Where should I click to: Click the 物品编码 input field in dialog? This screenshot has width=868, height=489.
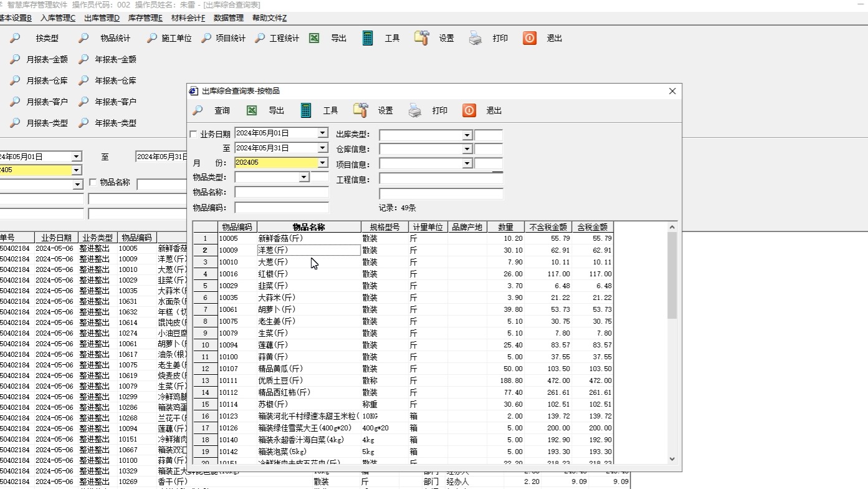[282, 208]
